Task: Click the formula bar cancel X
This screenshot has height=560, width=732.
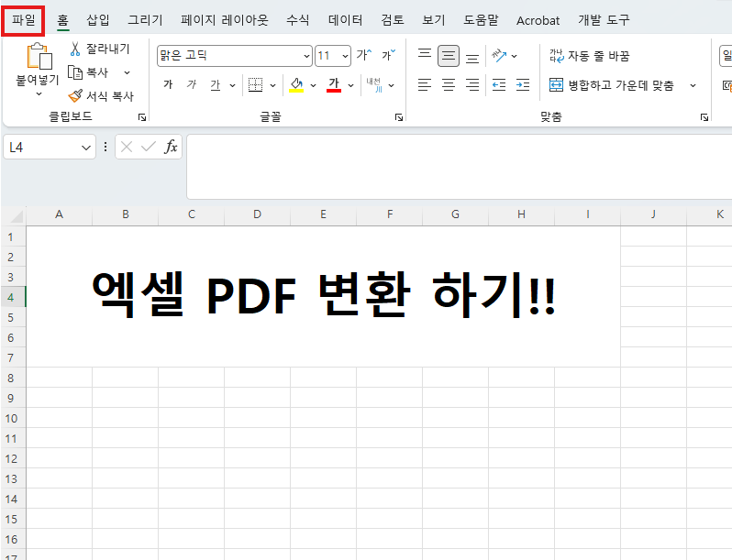Action: (x=127, y=148)
